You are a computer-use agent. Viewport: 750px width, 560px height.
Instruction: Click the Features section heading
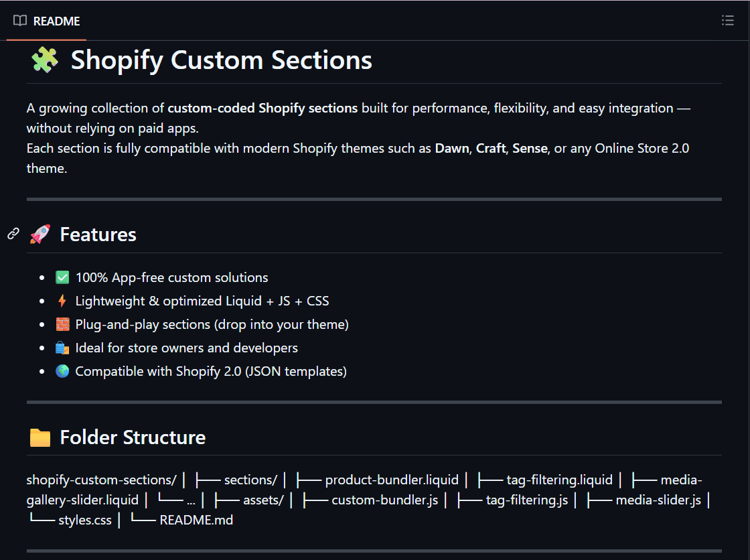(x=98, y=234)
